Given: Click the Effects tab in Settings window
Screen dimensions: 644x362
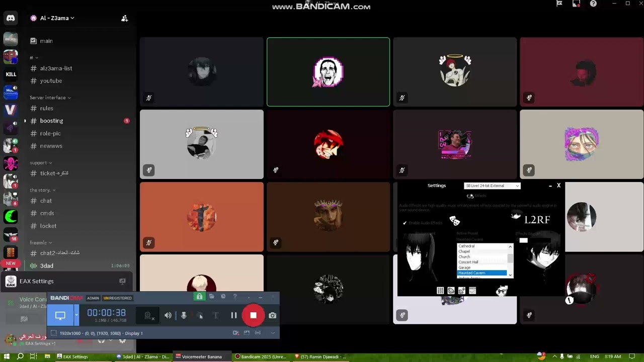Looking at the screenshot, I should click(476, 196).
